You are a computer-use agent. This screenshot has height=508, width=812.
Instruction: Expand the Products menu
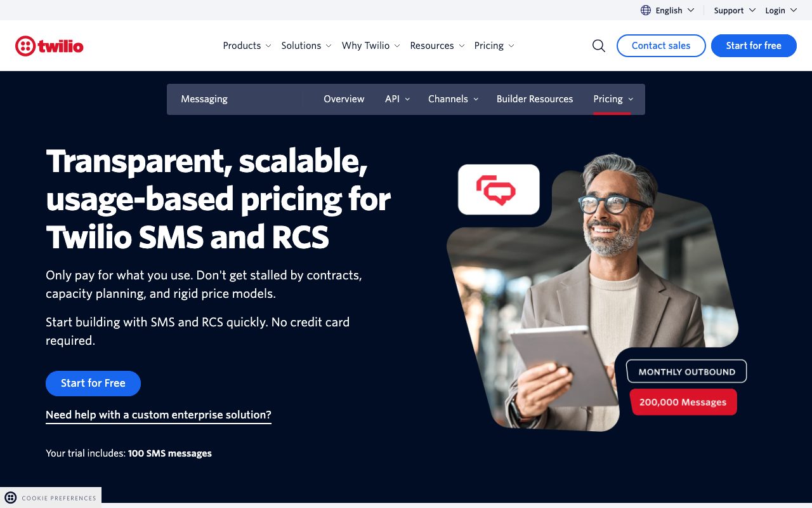[x=247, y=46]
